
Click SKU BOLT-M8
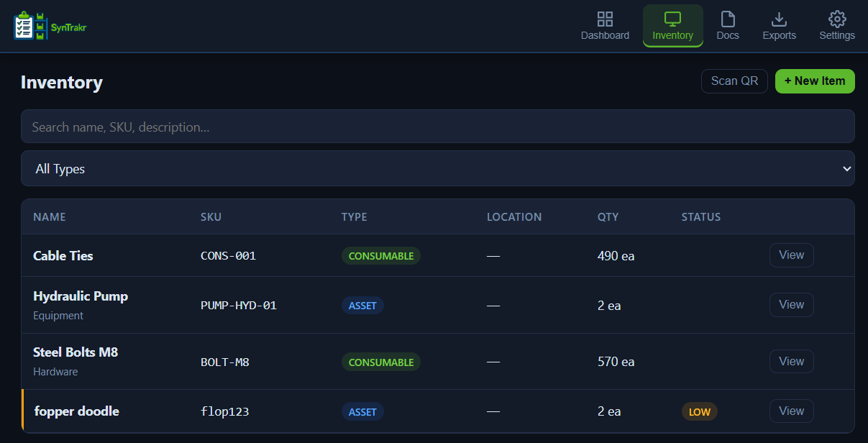click(225, 362)
